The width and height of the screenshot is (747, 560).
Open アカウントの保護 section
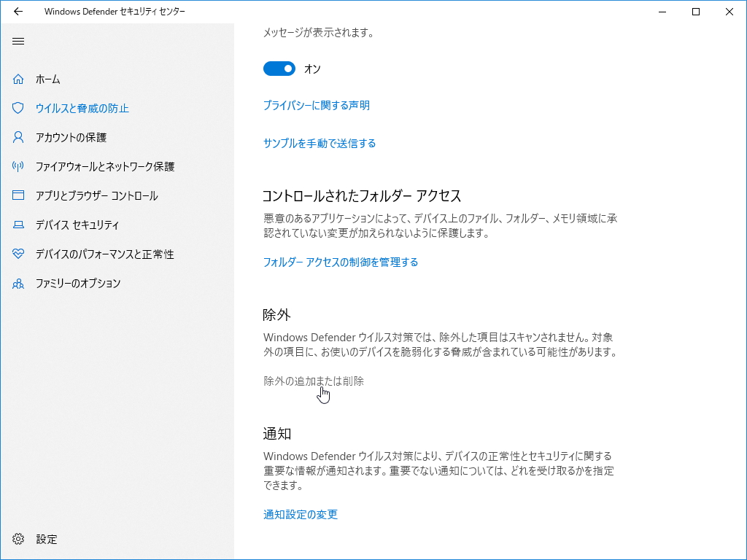[x=71, y=137]
